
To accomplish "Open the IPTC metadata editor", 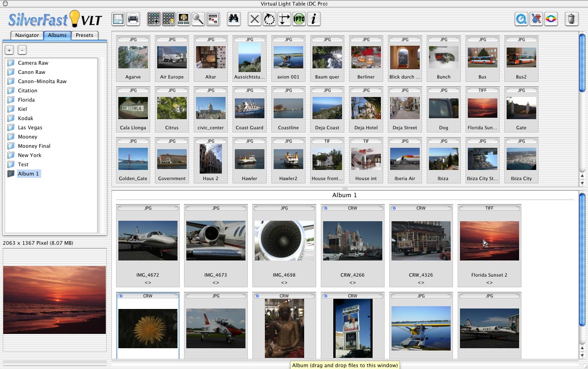I will point(299,19).
